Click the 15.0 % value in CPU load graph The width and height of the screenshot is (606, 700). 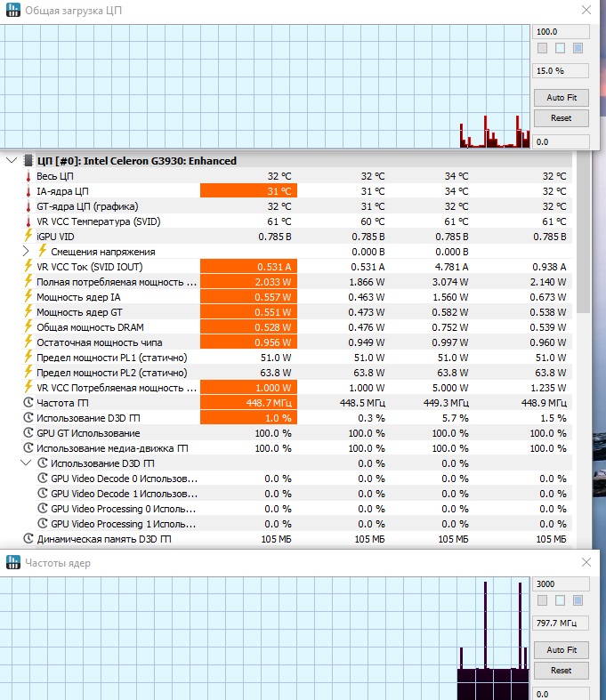pos(561,70)
